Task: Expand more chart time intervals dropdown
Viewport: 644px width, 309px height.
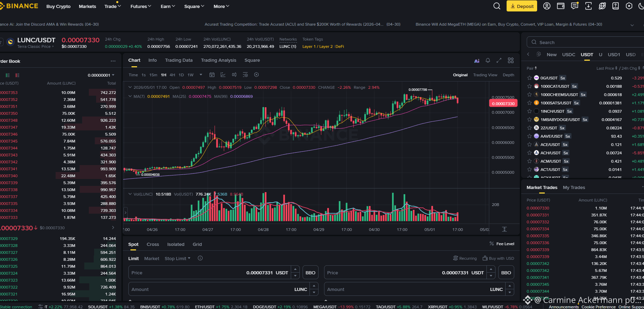Action: 201,75
